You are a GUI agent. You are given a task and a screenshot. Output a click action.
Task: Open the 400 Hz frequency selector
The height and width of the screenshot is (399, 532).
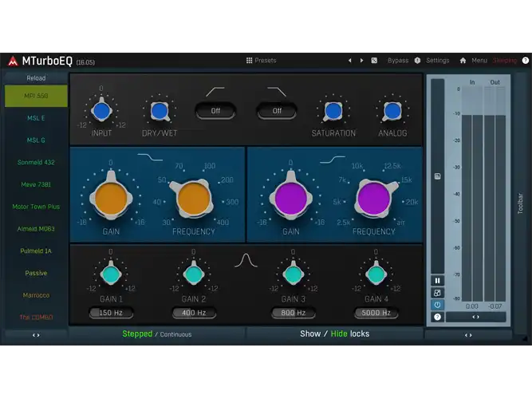(x=194, y=313)
